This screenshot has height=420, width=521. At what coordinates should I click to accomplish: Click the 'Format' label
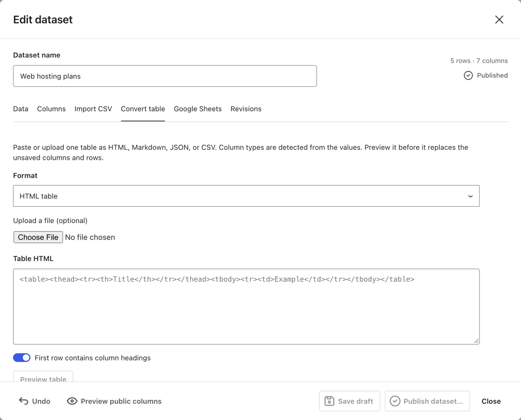[25, 175]
